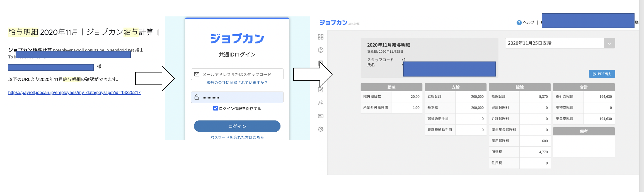Click the 合計 column header
This screenshot has height=192, width=644.
pos(584,87)
